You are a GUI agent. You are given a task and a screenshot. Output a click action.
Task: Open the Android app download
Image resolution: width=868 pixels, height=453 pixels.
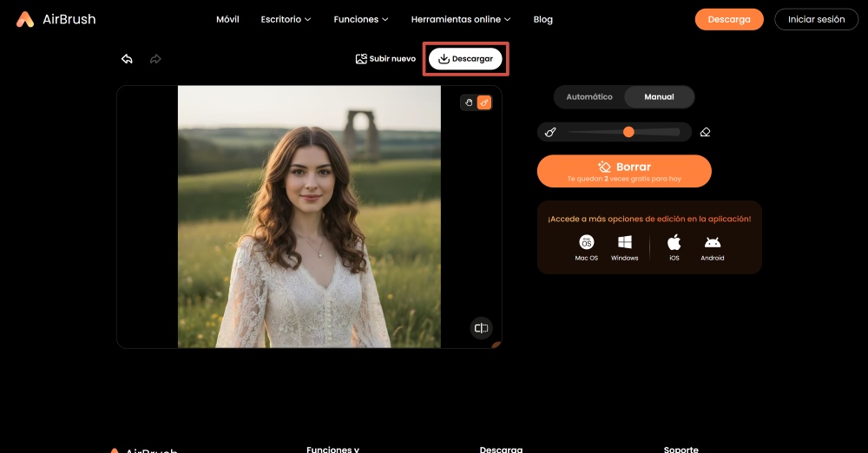coord(713,247)
